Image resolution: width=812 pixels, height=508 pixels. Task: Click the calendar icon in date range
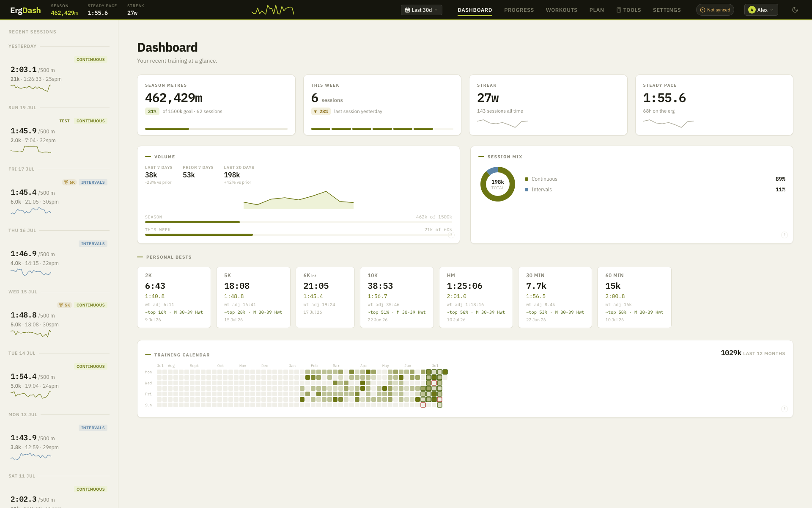(407, 10)
